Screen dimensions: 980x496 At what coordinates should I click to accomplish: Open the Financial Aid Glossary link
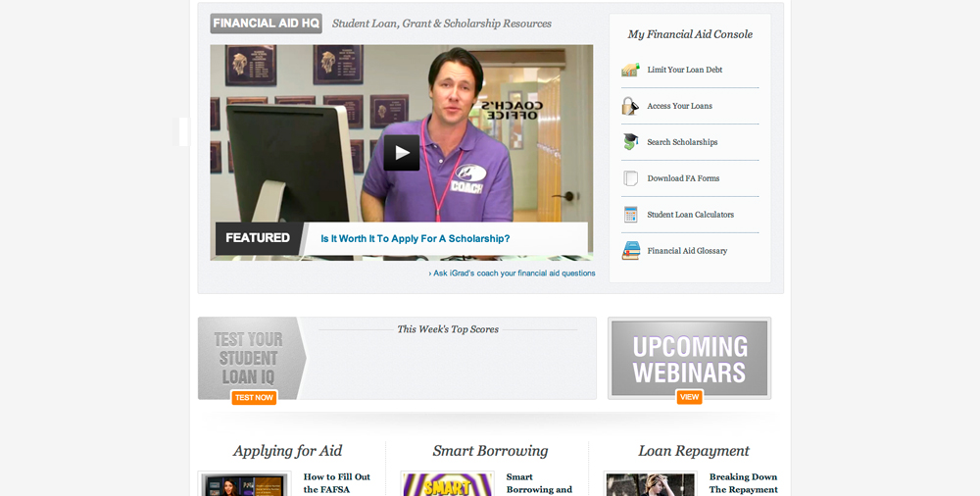687,251
